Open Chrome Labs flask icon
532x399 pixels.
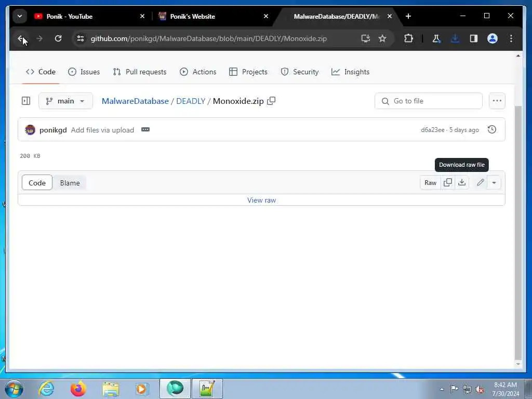[x=436, y=38]
